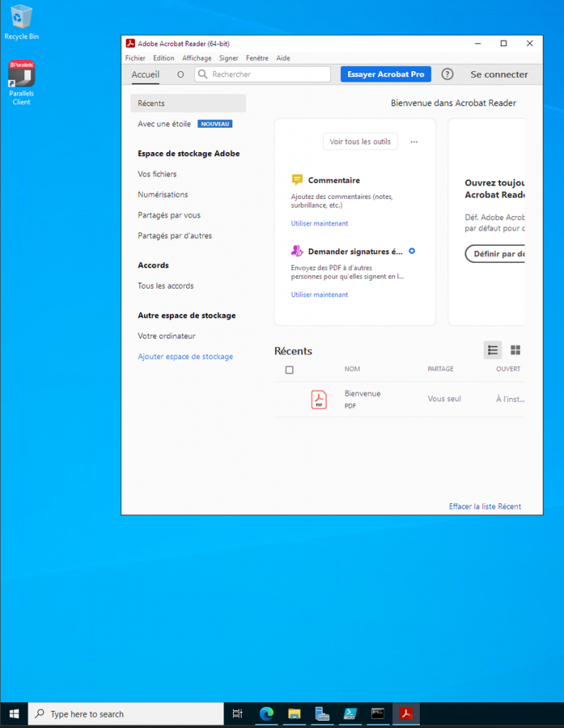Open the Signer menu

pos(229,58)
